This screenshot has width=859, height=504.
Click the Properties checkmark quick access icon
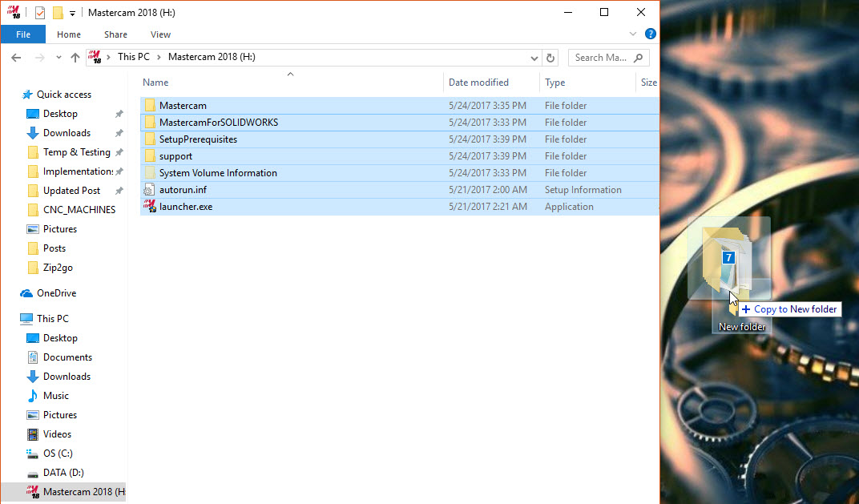39,12
